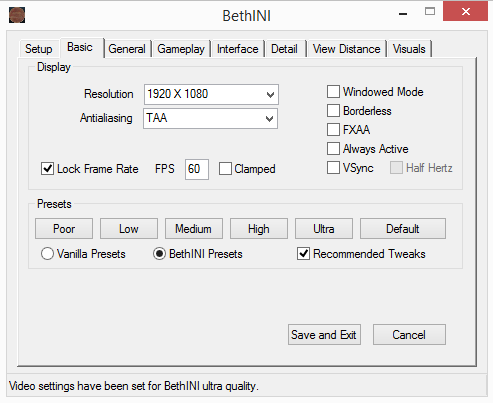Viewport: 493px width, 403px height.
Task: Click the Save and Exit button
Action: pyautogui.click(x=324, y=334)
